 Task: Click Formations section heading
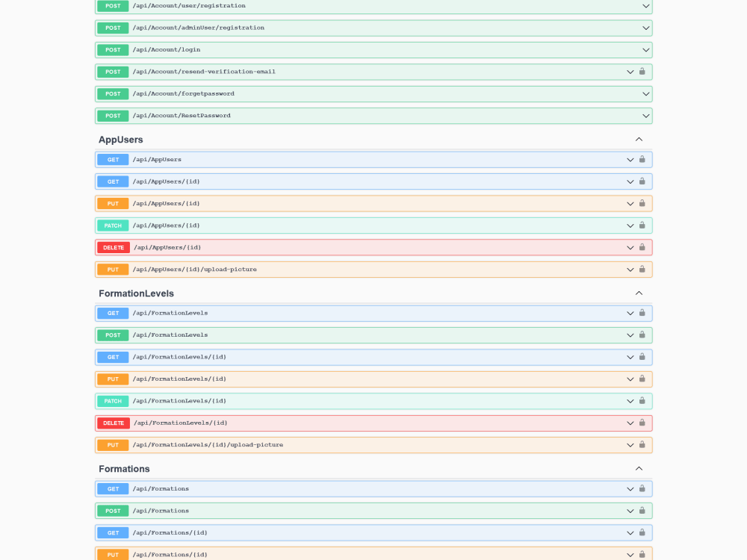(124, 469)
